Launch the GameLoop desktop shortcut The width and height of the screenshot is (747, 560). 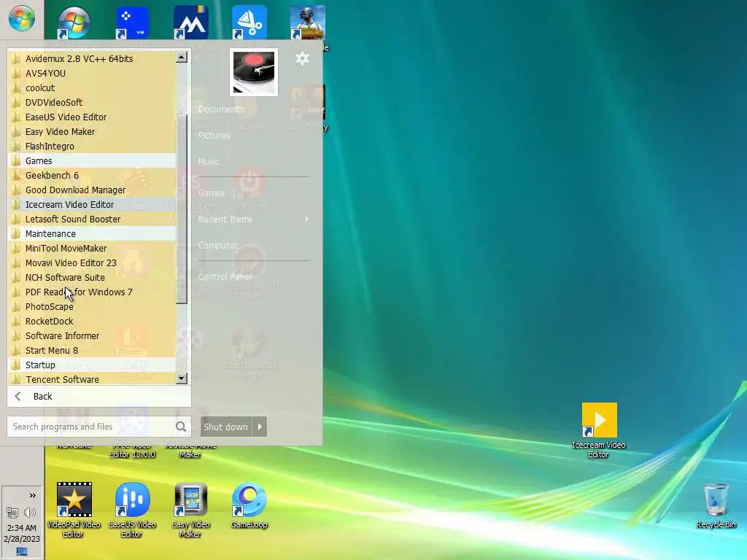click(x=249, y=506)
